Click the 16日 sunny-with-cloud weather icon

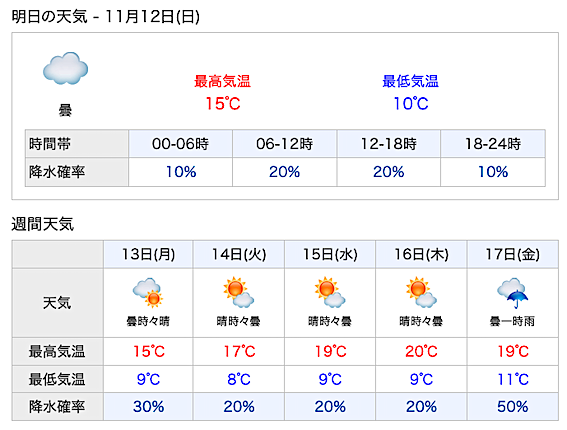point(421,292)
